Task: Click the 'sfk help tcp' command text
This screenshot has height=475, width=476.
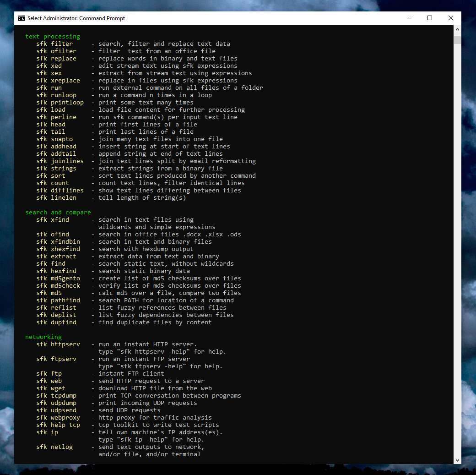Action: tap(58, 425)
